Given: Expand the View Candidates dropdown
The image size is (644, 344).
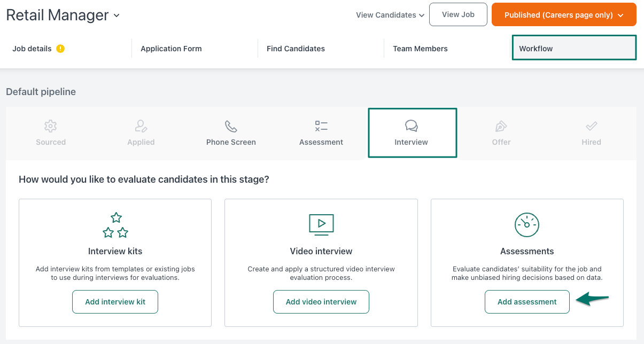Looking at the screenshot, I should tap(390, 15).
